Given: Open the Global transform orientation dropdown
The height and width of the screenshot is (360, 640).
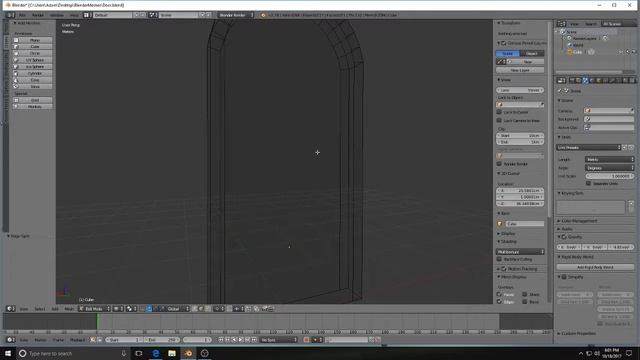Looking at the screenshot, I should 176,309.
